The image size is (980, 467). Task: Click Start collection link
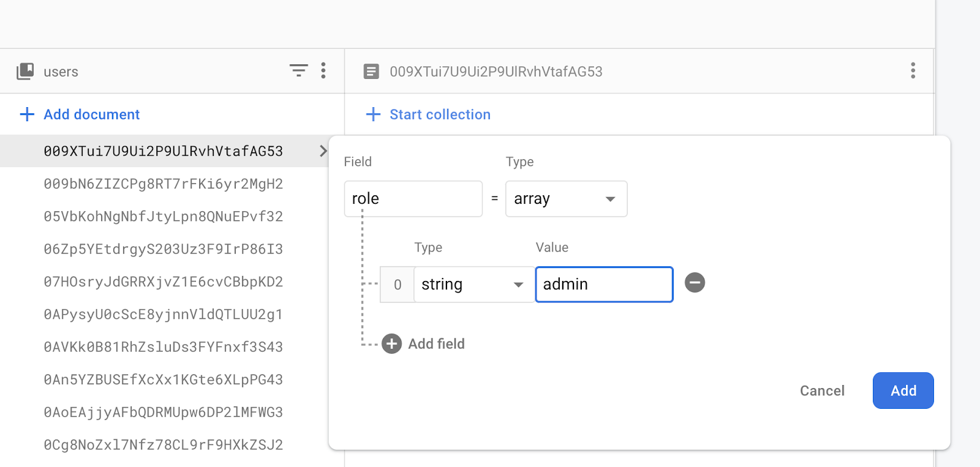click(x=440, y=114)
